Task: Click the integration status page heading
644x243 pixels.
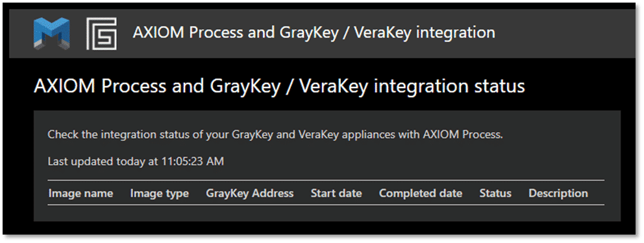Action: [279, 86]
